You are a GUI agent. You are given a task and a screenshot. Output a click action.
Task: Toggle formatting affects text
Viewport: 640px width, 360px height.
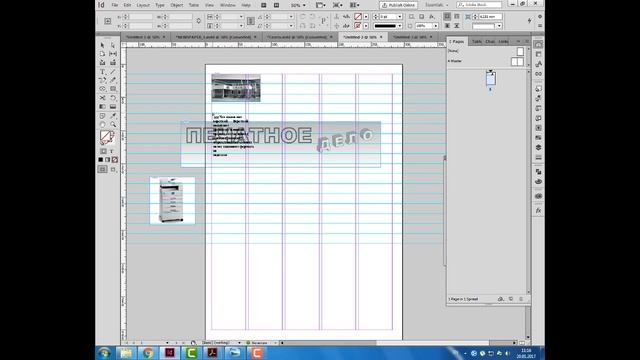112,151
